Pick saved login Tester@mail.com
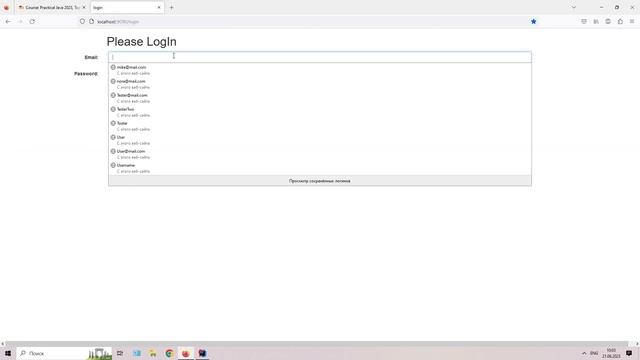Image resolution: width=640 pixels, height=360 pixels. [320, 98]
